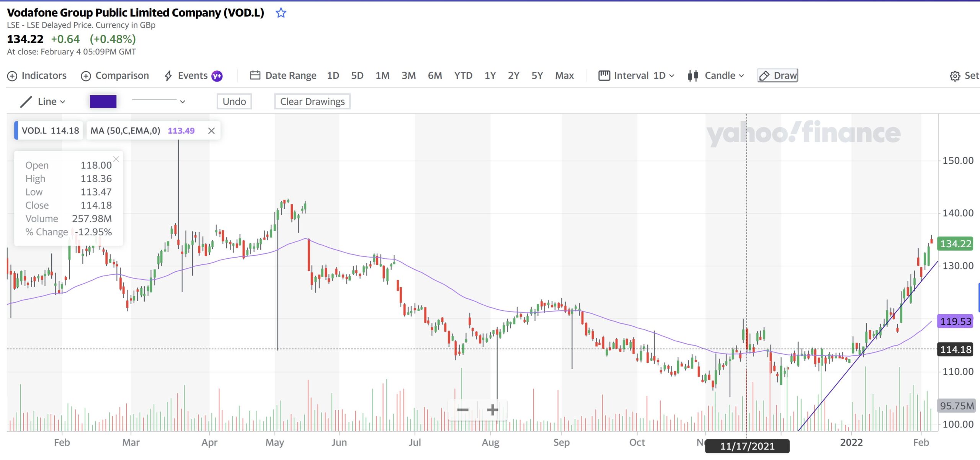
Task: Click the Undo button
Action: point(234,101)
